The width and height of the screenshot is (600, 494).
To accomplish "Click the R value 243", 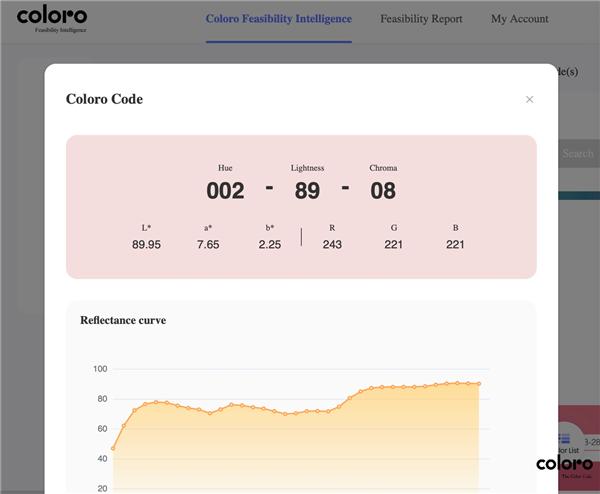I will click(332, 245).
